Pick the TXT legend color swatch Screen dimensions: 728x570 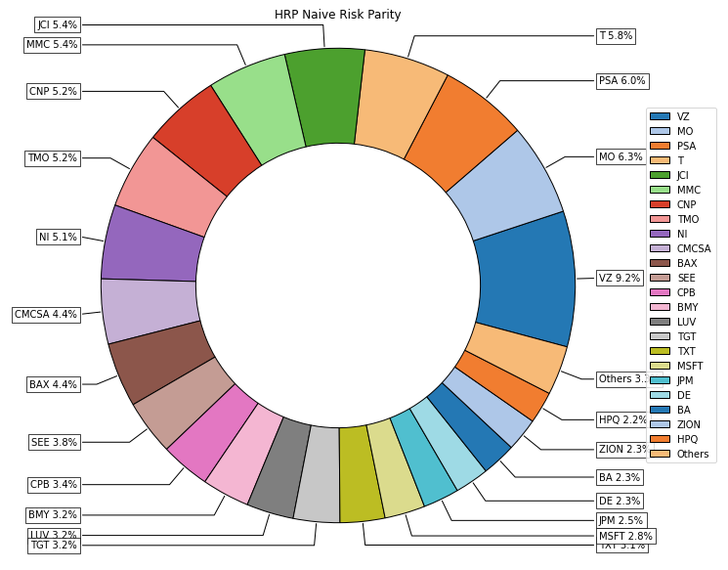click(x=660, y=351)
